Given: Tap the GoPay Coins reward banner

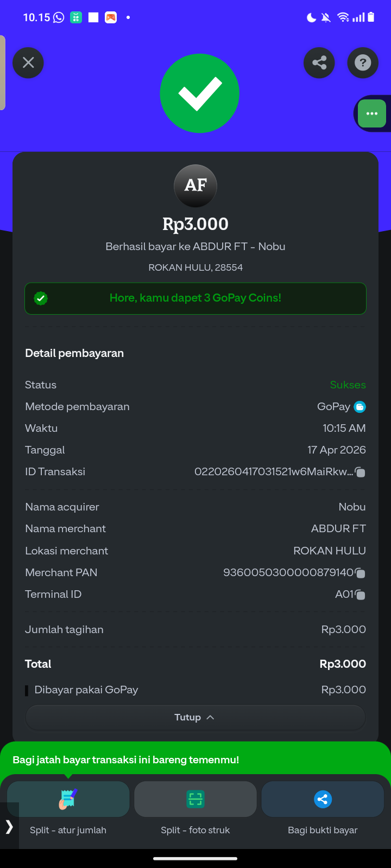Looking at the screenshot, I should point(195,298).
